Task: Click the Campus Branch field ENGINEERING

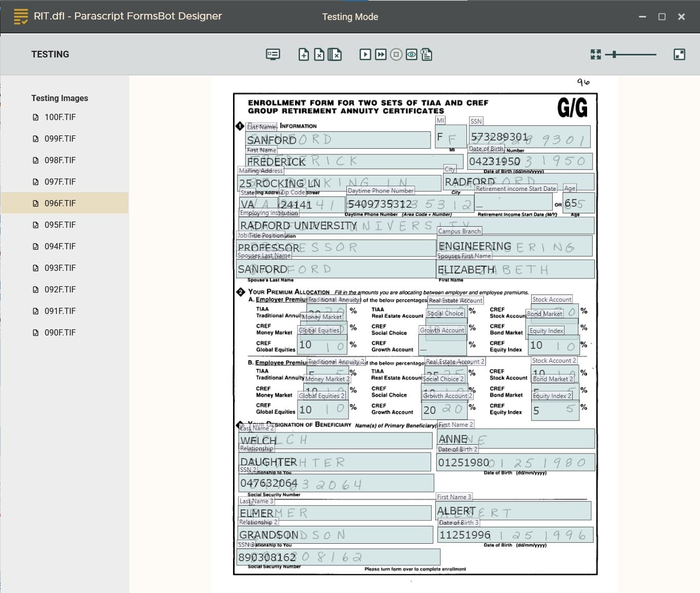Action: 515,246
